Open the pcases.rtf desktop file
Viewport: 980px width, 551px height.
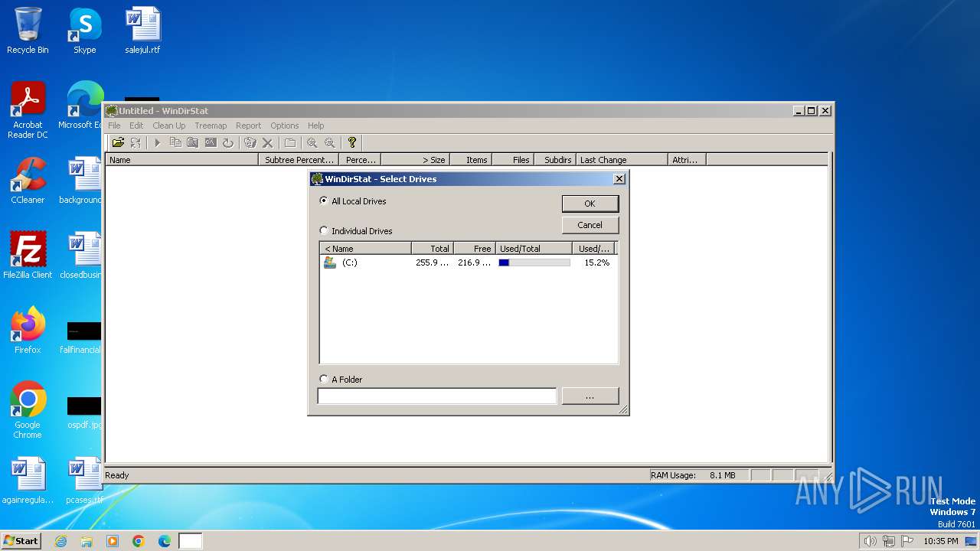click(84, 481)
